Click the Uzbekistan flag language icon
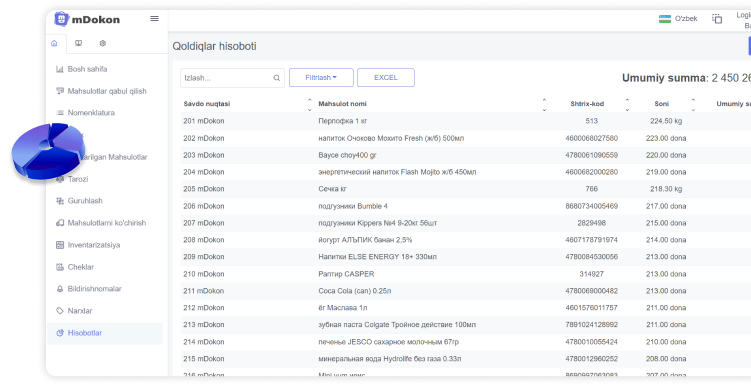 point(665,19)
